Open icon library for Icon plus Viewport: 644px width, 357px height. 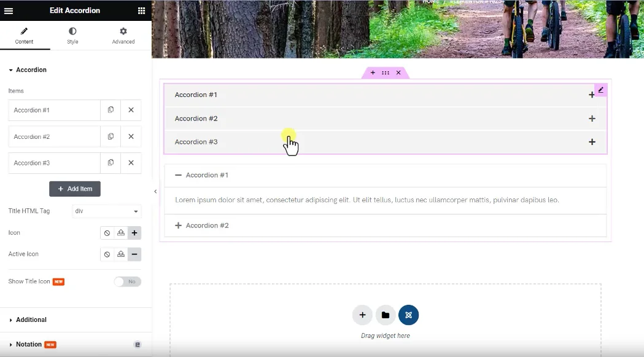[x=134, y=233]
